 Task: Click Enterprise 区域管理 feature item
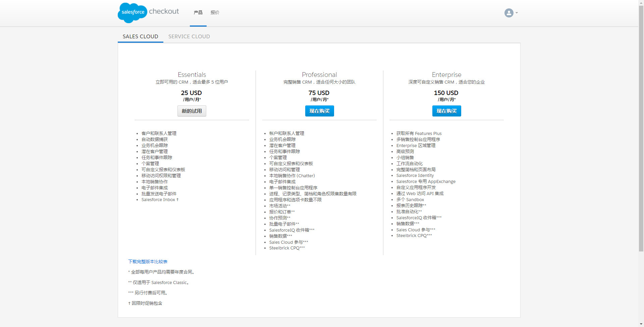tap(416, 145)
